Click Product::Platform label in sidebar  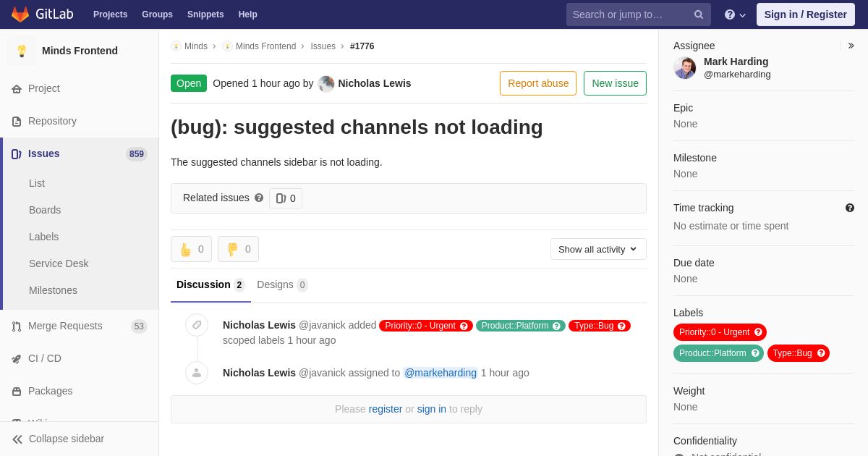click(x=718, y=353)
